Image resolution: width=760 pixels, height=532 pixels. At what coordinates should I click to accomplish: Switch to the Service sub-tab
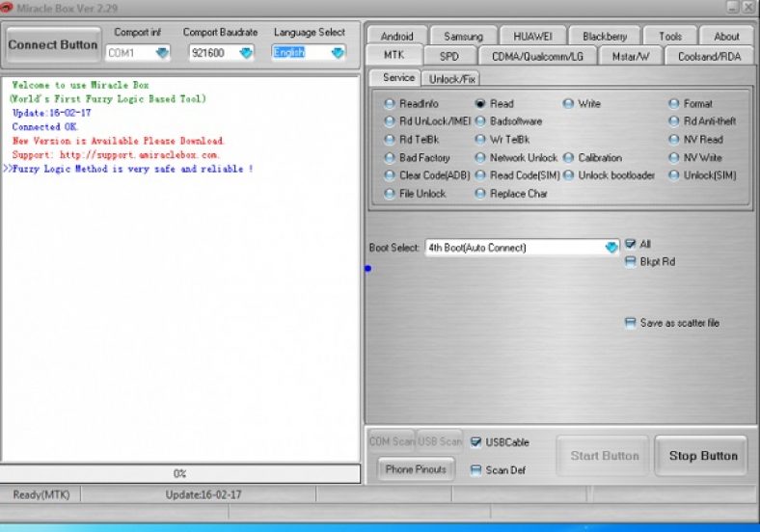point(394,77)
